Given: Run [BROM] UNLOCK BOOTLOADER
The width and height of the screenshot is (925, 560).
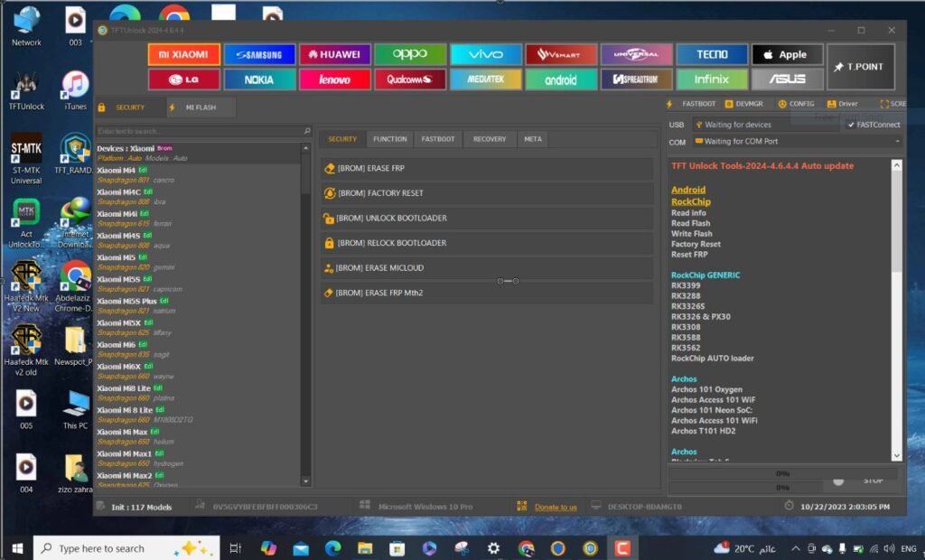Looking at the screenshot, I should click(x=487, y=218).
